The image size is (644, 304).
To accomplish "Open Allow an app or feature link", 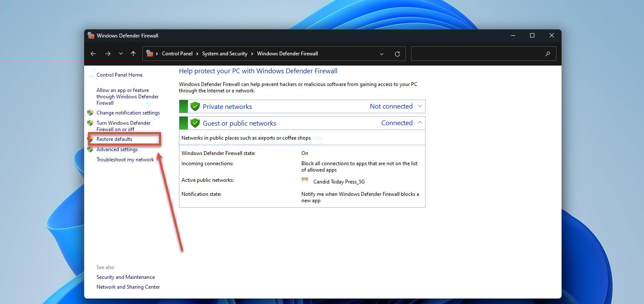I will 128,97.
